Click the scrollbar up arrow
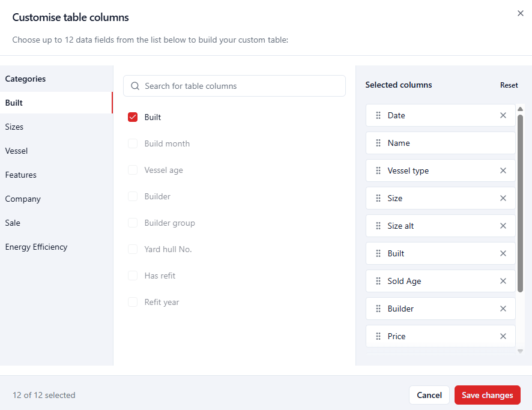532x410 pixels. click(520, 109)
